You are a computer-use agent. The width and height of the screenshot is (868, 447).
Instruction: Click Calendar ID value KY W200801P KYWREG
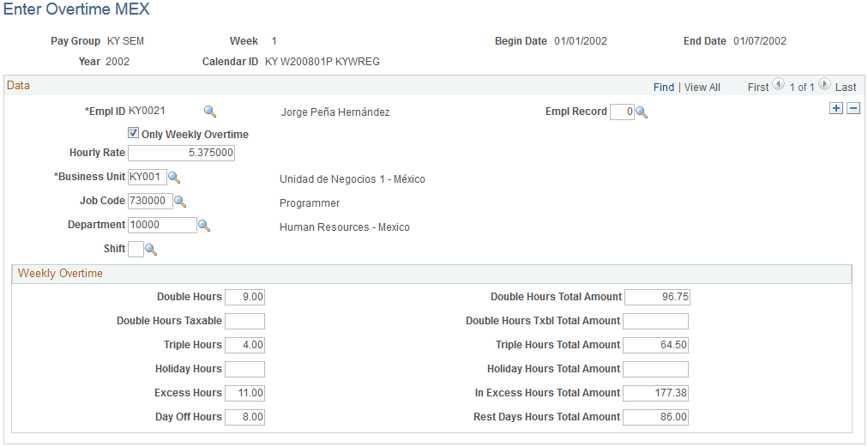tap(322, 62)
